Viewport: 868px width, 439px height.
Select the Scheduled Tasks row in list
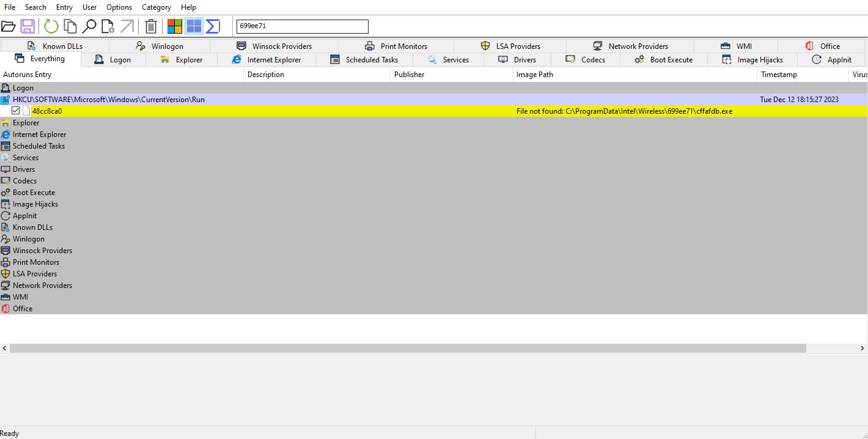tap(433, 146)
